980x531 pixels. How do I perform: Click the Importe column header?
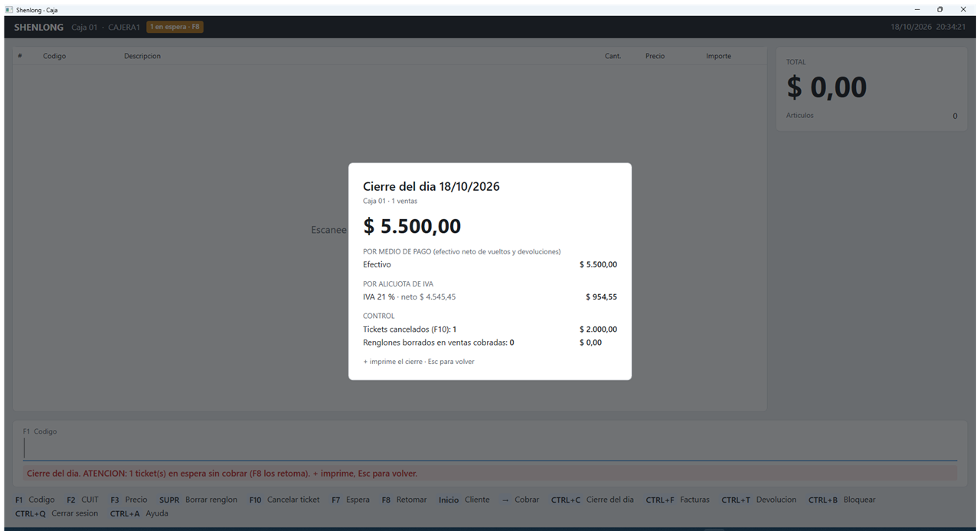point(718,56)
